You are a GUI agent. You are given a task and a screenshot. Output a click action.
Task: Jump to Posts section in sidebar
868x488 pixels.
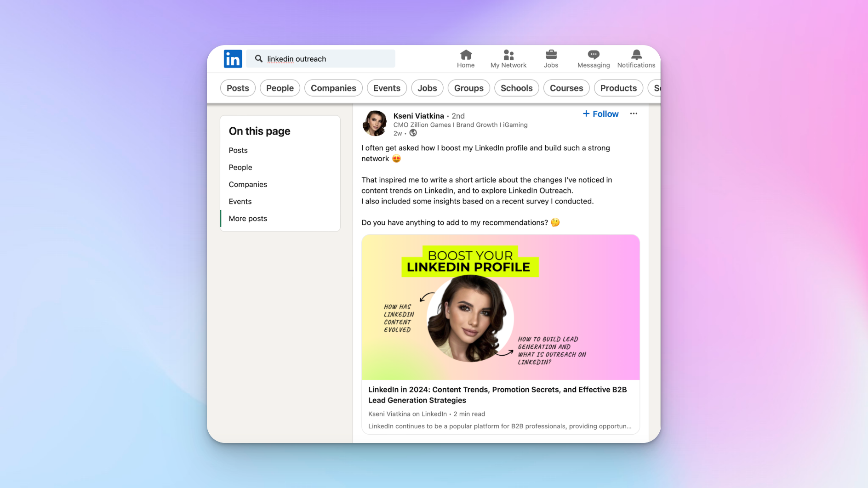(x=238, y=150)
